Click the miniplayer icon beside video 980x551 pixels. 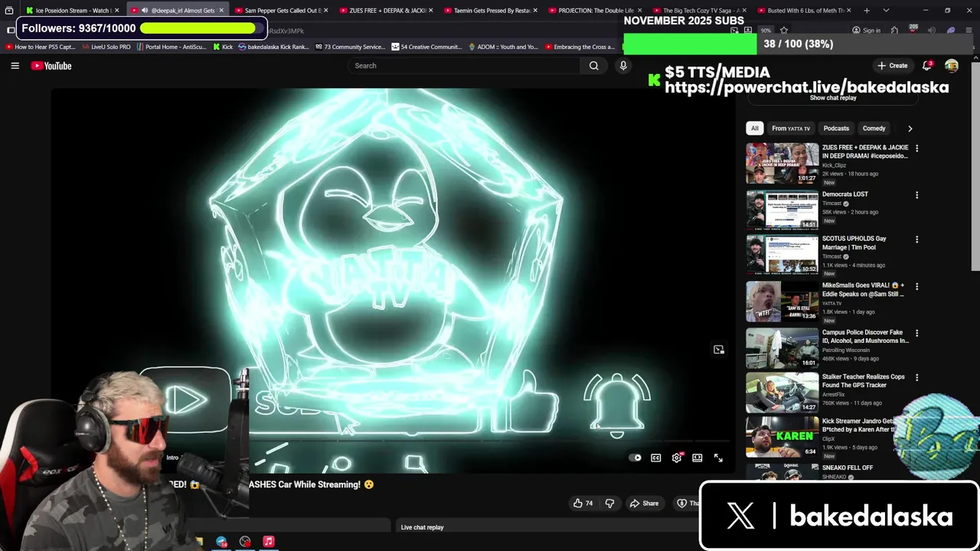tap(718, 350)
